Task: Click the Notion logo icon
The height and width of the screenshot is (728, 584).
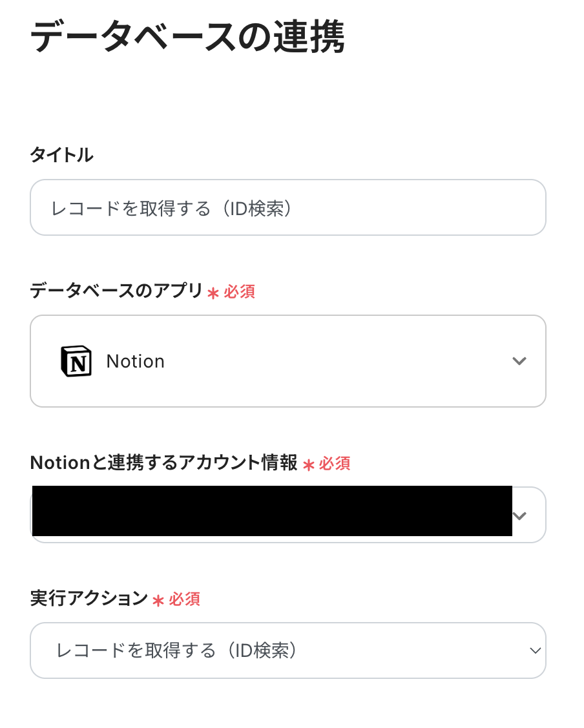Action: [76, 361]
